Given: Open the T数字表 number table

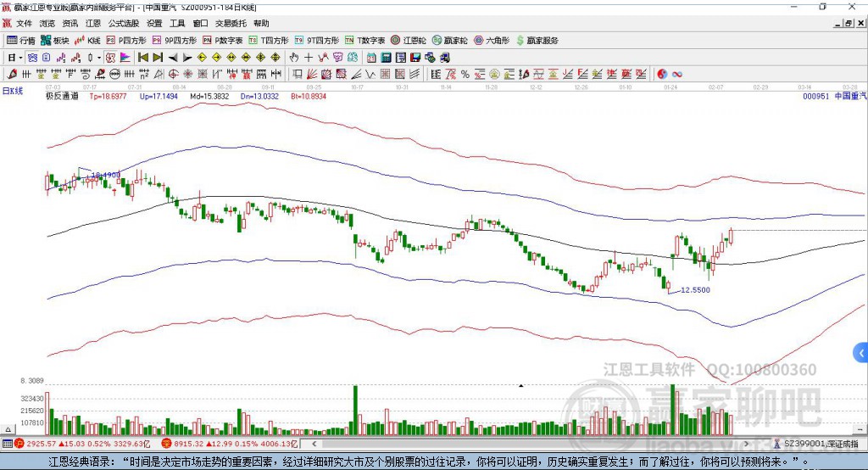Looking at the screenshot, I should click(364, 41).
